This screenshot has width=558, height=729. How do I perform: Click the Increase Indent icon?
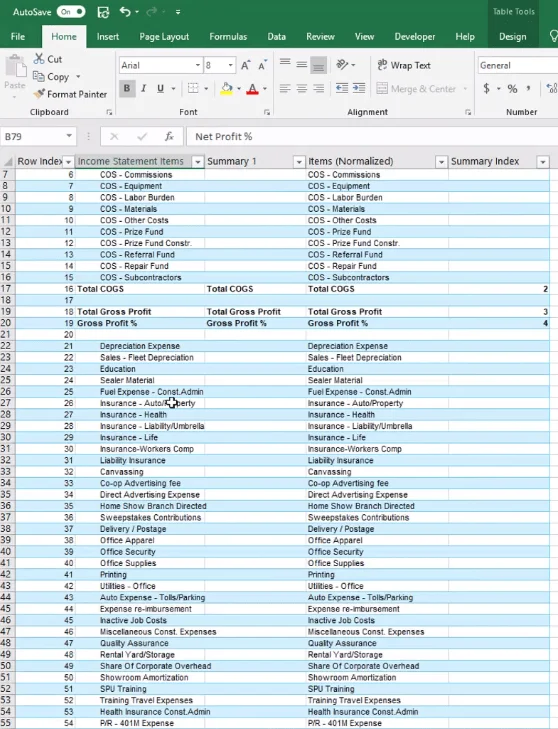[359, 88]
